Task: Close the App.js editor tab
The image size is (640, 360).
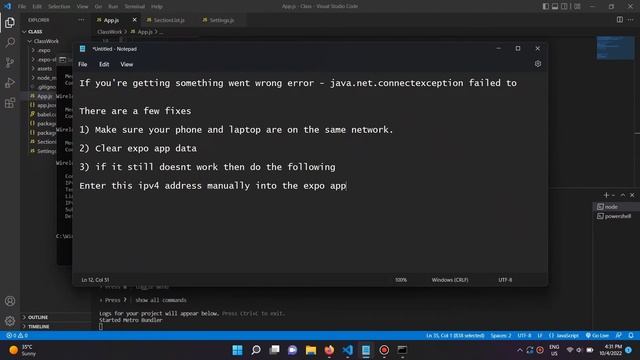Action: pos(134,20)
